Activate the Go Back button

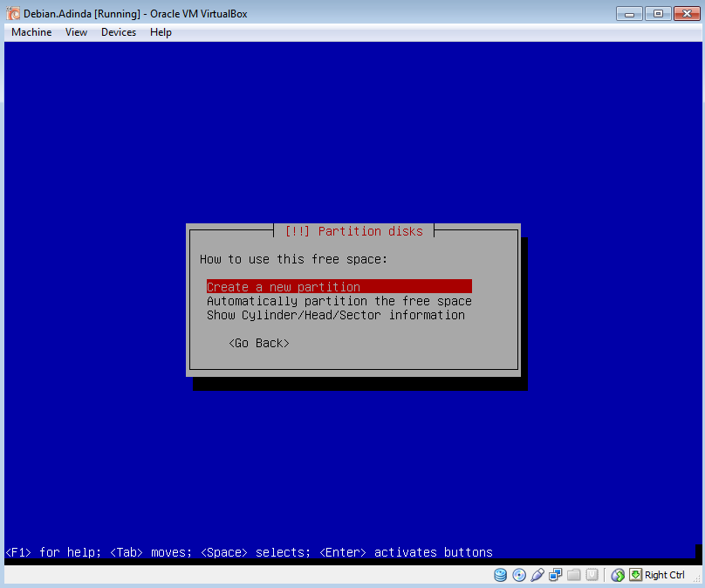click(x=259, y=343)
